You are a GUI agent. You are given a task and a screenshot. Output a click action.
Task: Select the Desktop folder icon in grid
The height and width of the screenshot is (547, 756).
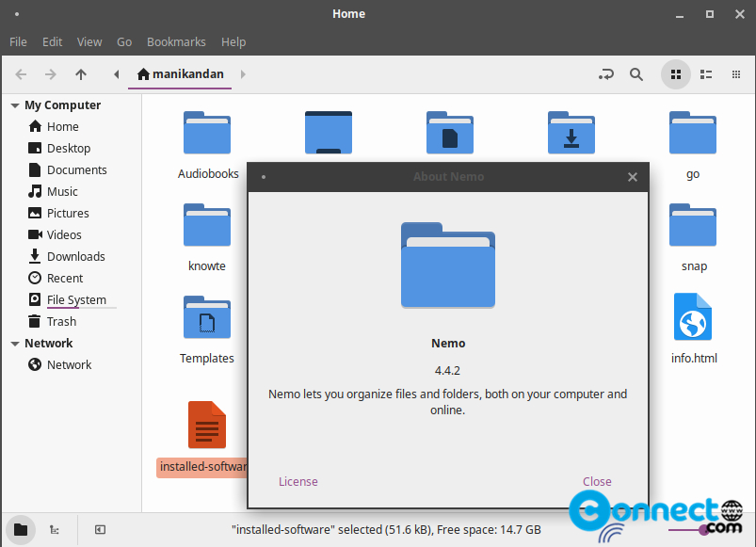pyautogui.click(x=329, y=133)
